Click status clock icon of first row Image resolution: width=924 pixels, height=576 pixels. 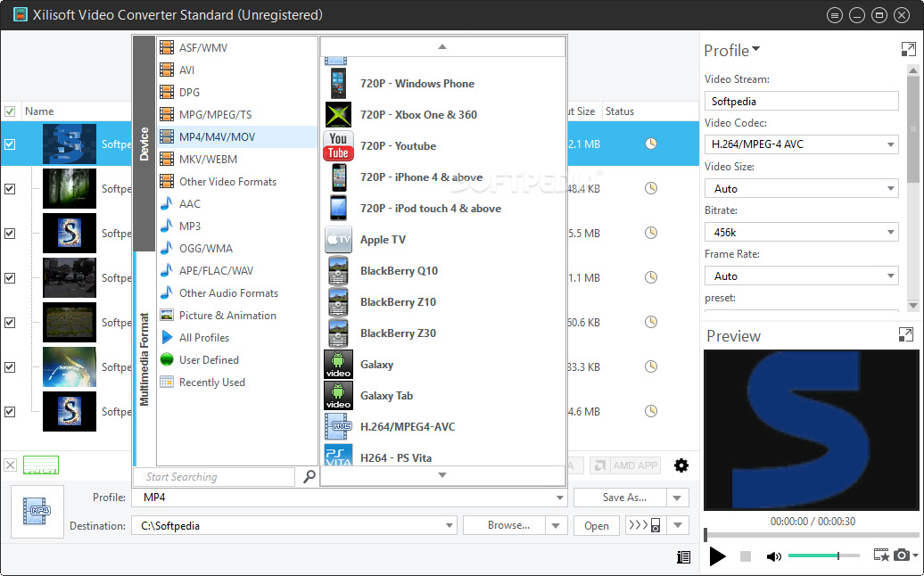pos(650,144)
